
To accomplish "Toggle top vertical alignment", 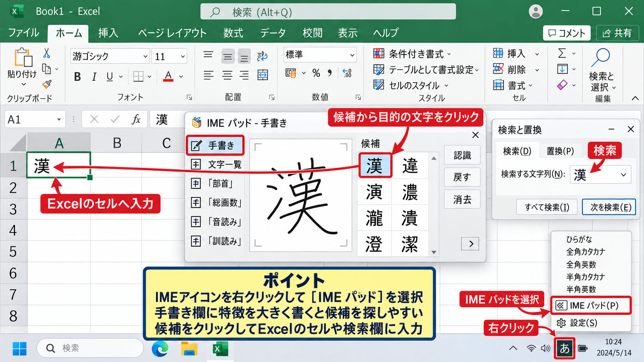I will 208,55.
